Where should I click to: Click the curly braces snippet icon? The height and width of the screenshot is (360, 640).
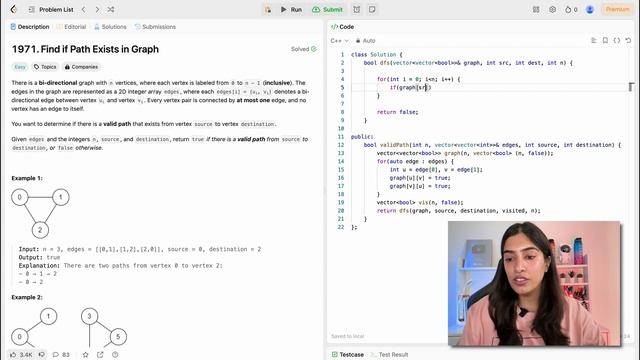pyautogui.click(x=617, y=40)
